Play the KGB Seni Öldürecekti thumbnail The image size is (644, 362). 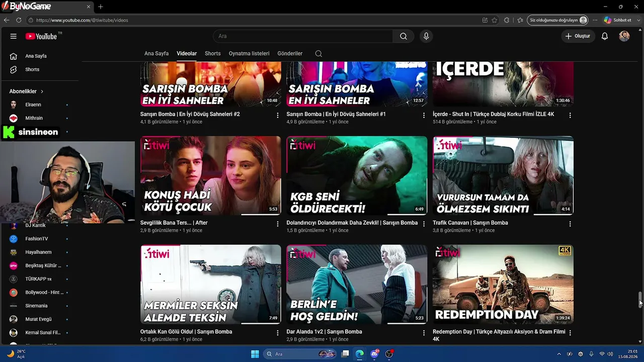pos(357,175)
